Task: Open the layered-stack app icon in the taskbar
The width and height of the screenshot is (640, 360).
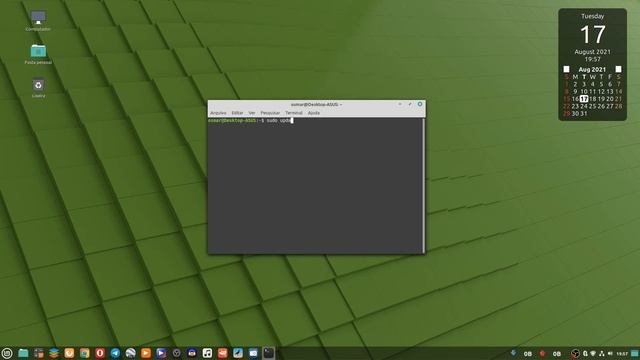Action: (54, 353)
